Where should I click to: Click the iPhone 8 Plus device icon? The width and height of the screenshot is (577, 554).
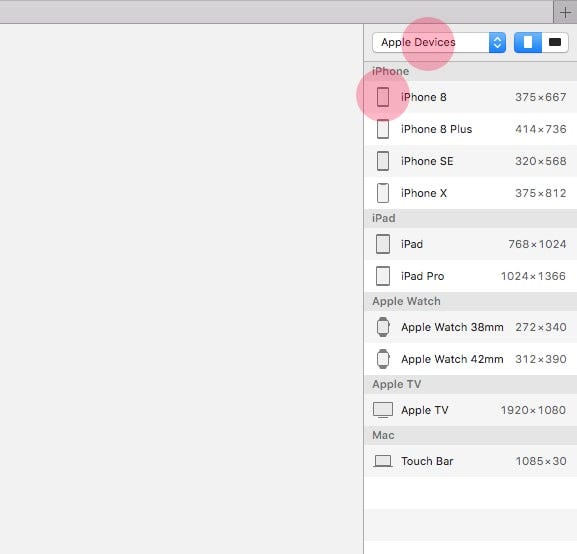[383, 129]
